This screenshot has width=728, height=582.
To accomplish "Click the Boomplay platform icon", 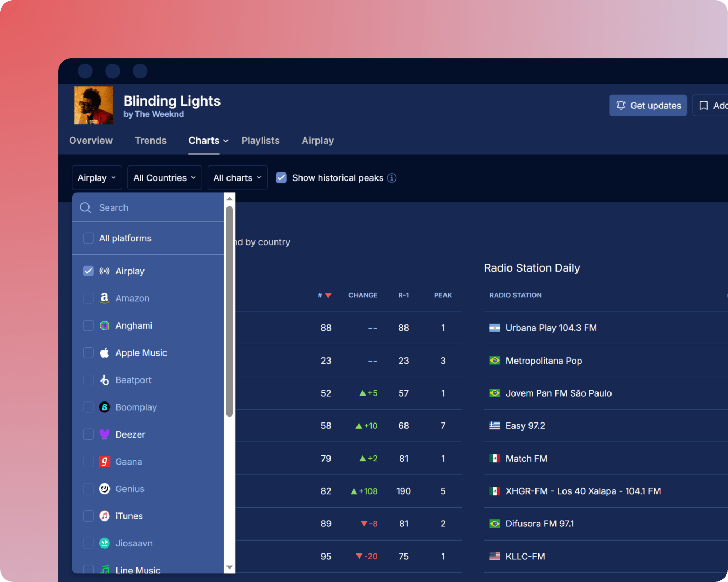I will (105, 407).
